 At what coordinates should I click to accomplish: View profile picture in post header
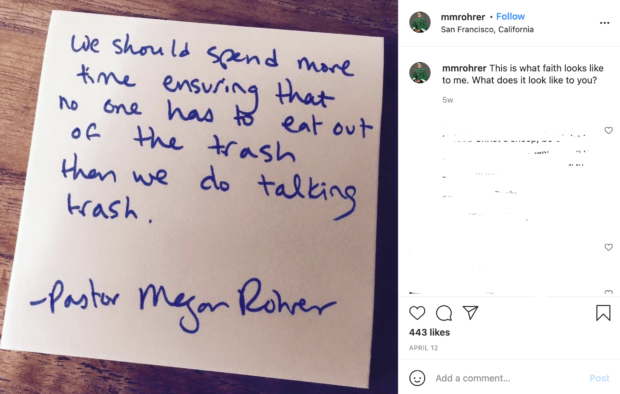420,23
